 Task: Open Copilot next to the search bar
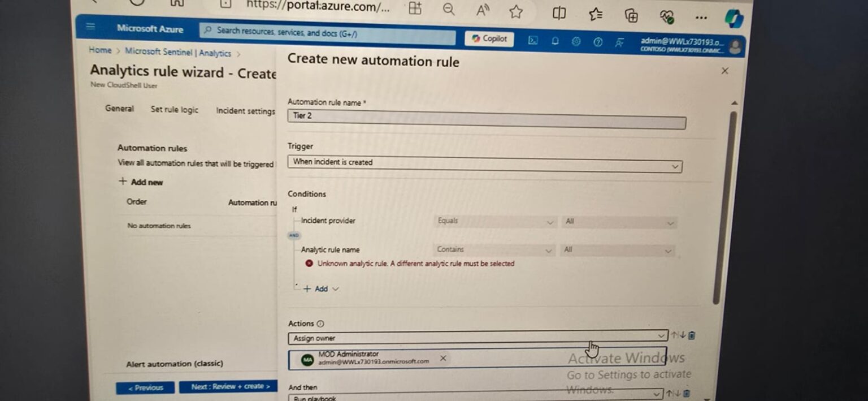click(x=488, y=39)
